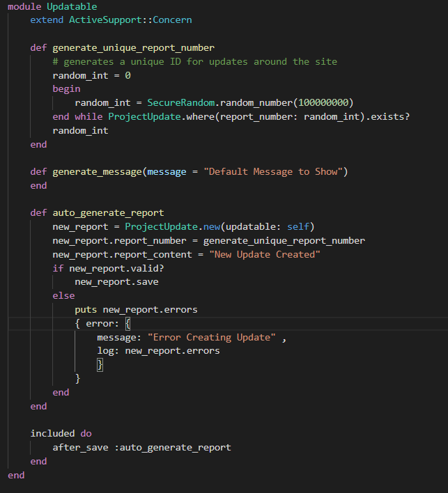Click string "Default Message to Show"
This screenshot has width=448, height=493.
pyautogui.click(x=273, y=172)
